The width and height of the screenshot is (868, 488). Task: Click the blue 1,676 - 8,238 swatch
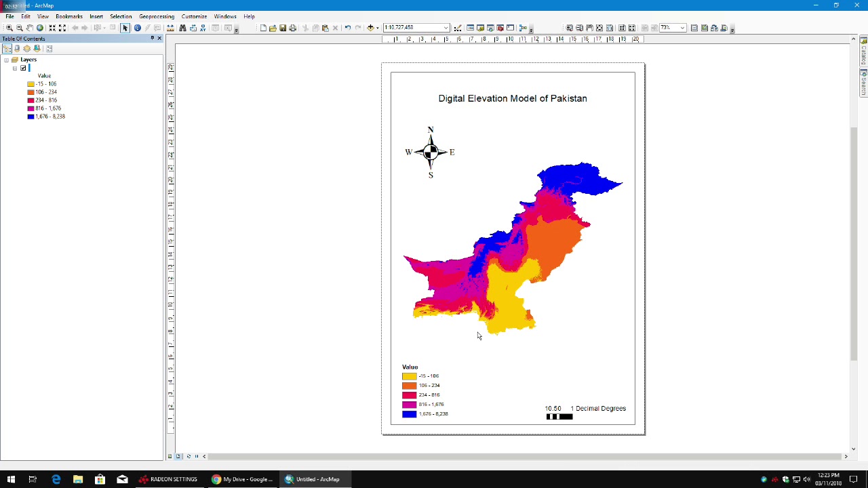pyautogui.click(x=31, y=117)
